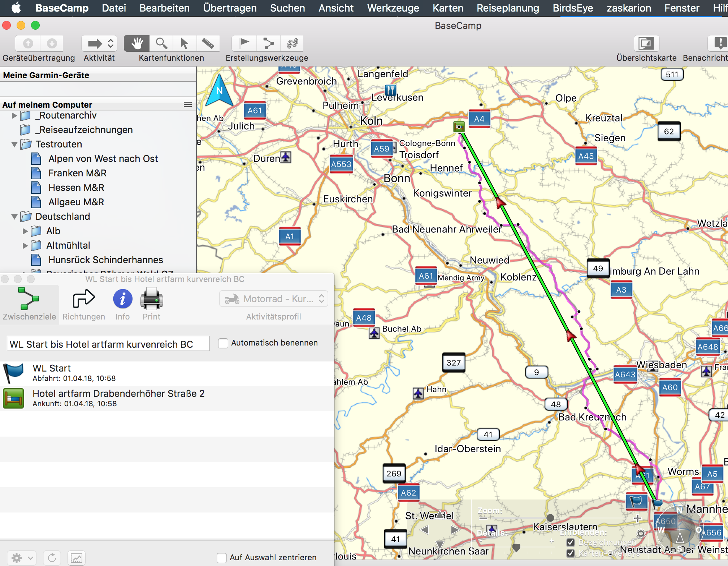
Task: Pan map up with overlay arrow
Action: 439,514
